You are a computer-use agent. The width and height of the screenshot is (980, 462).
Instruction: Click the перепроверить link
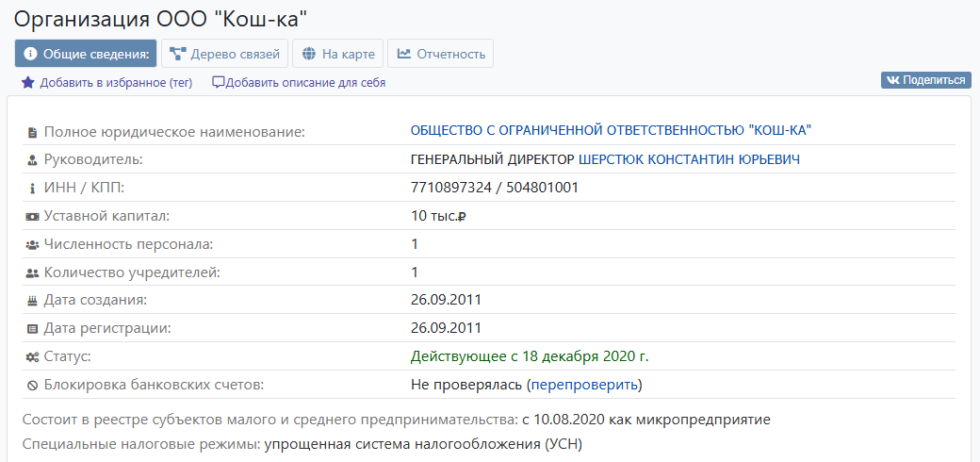584,385
